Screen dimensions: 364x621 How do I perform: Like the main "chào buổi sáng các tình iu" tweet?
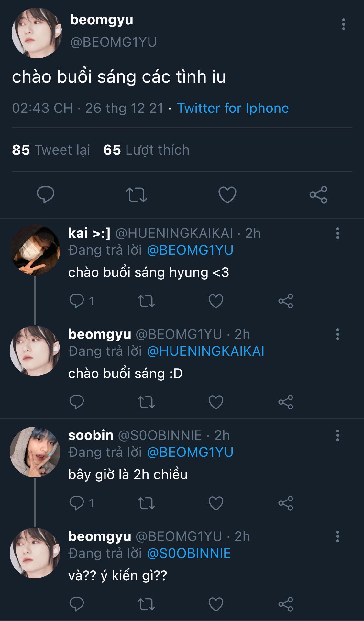click(x=227, y=195)
